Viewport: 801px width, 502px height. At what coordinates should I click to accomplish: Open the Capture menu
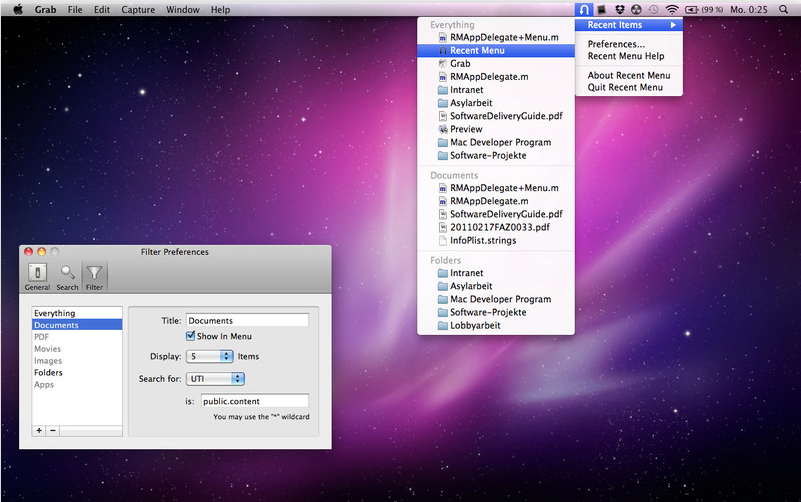(x=138, y=9)
